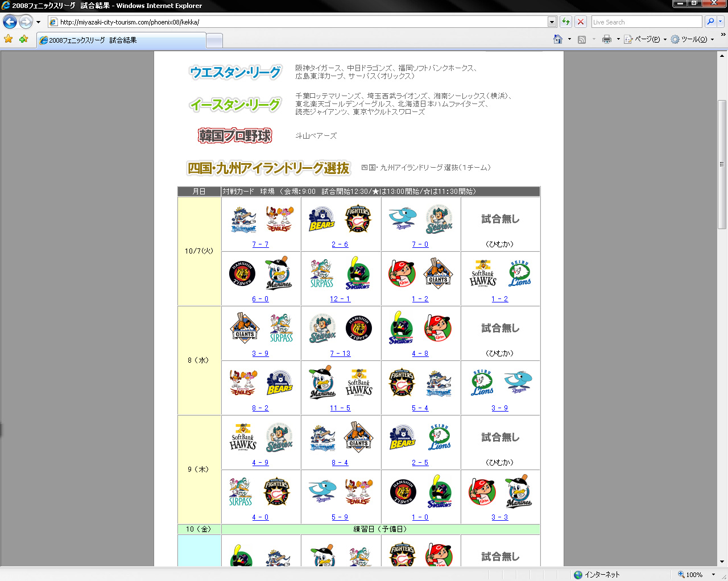The height and width of the screenshot is (581, 728).
Task: Open the Favorites Center star icon
Action: coord(9,39)
